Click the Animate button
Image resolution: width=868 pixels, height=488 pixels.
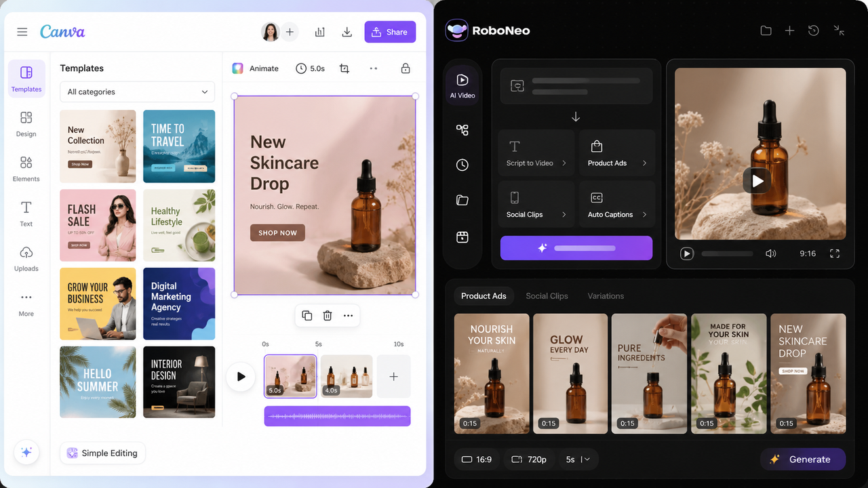click(x=256, y=68)
